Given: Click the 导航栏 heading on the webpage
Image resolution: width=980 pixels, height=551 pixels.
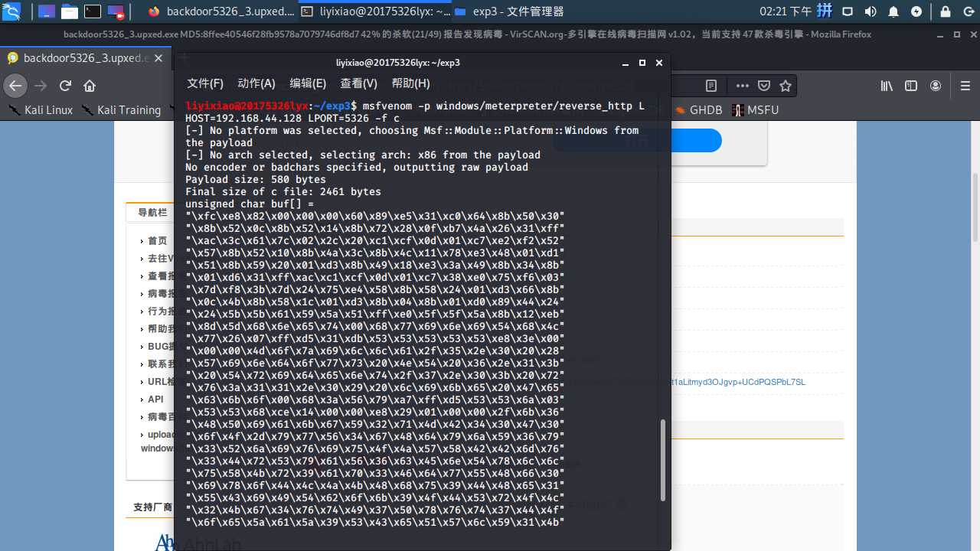Looking at the screenshot, I should 152,213.
